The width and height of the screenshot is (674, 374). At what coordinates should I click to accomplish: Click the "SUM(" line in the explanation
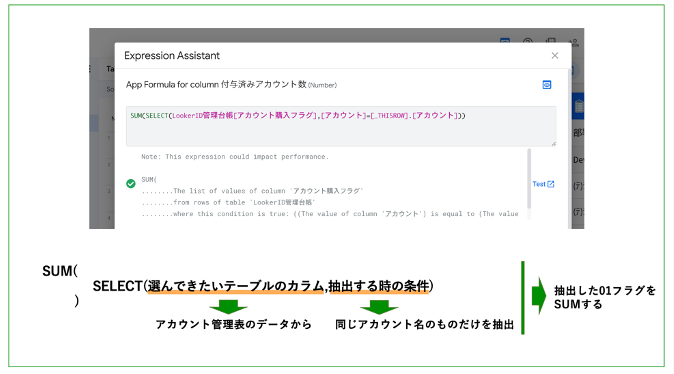click(x=149, y=179)
